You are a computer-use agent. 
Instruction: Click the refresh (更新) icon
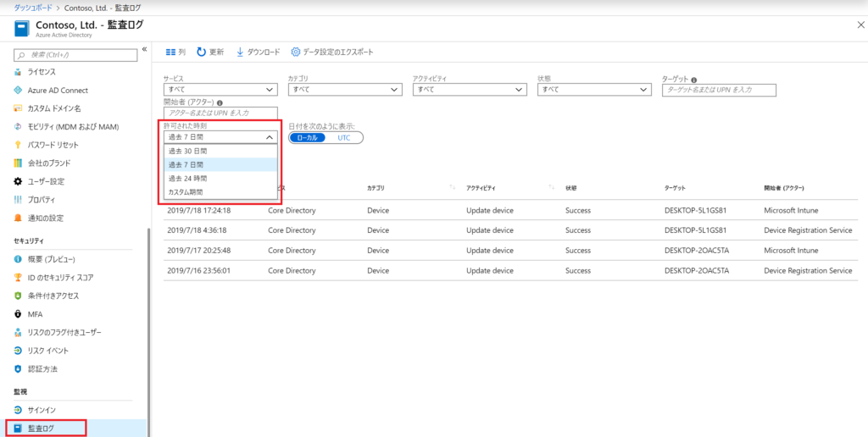202,52
